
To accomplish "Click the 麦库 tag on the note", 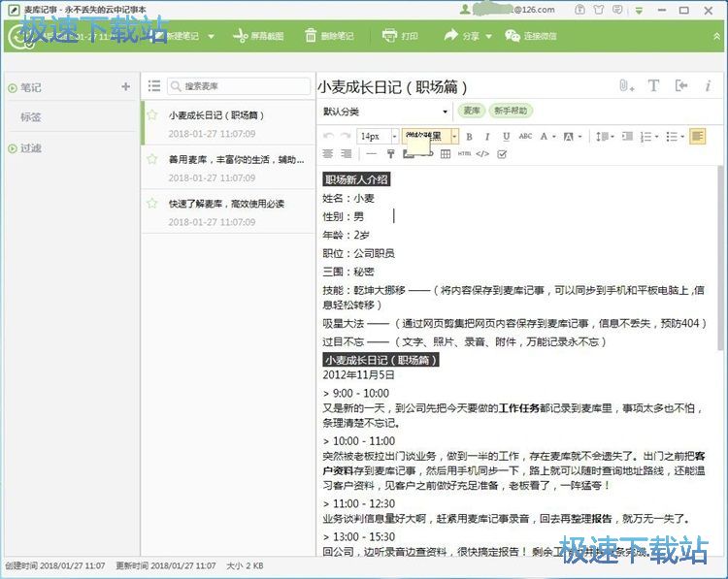I will pos(471,112).
